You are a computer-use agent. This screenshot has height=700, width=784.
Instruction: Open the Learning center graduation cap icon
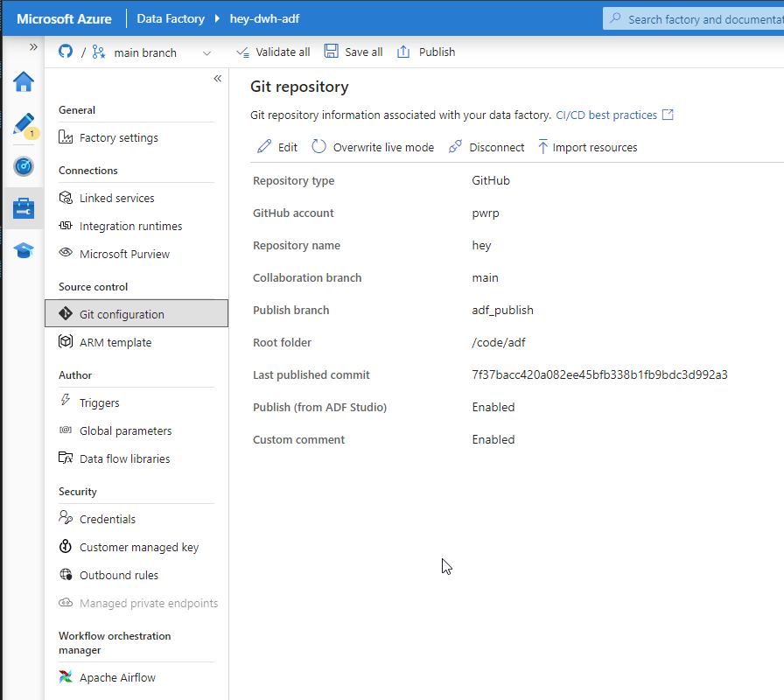tap(24, 249)
